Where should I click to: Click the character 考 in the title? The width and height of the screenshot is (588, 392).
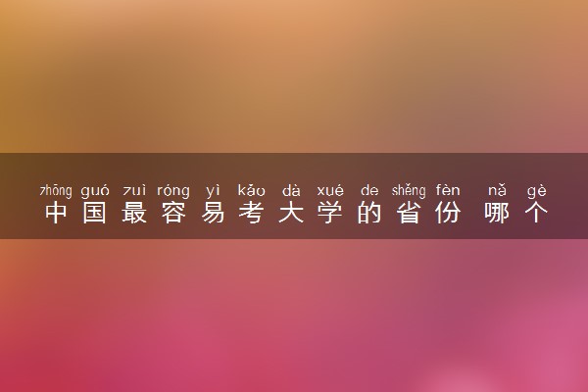pyautogui.click(x=252, y=213)
